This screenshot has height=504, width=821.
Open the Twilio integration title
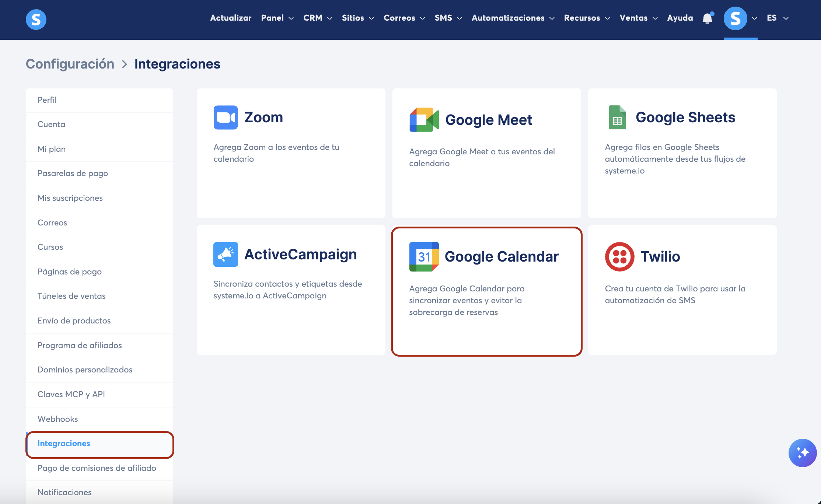[660, 257]
